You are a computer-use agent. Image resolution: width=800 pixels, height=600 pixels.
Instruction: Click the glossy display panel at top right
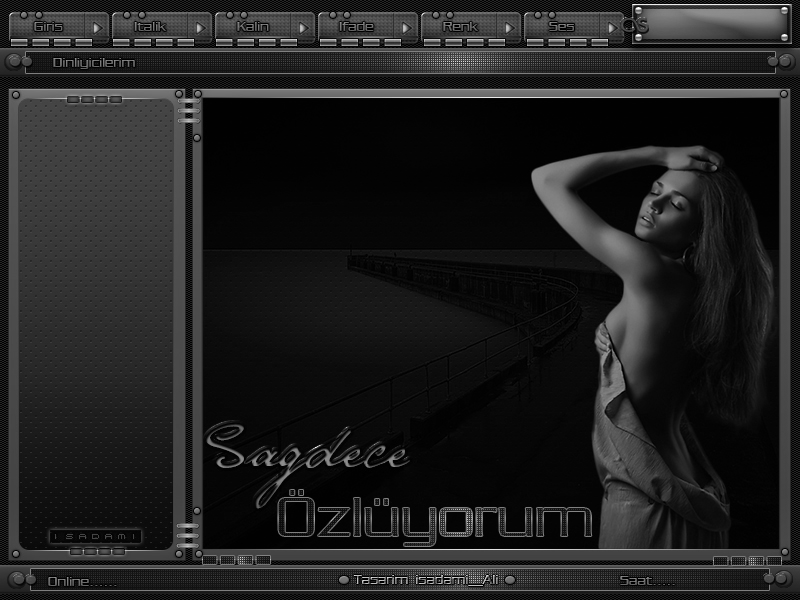[712, 24]
